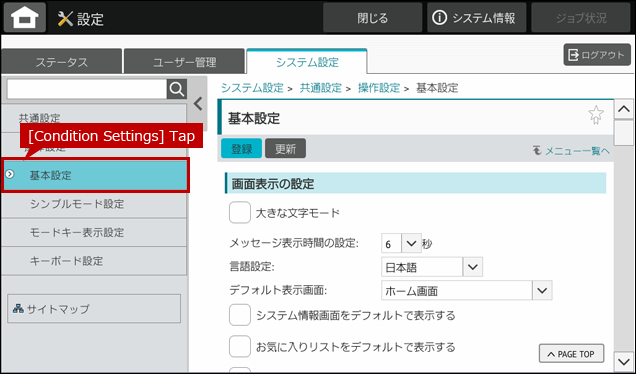Image resolution: width=636 pixels, height=374 pixels.
Task: Switch to the ステータス tab
Action: point(62,62)
